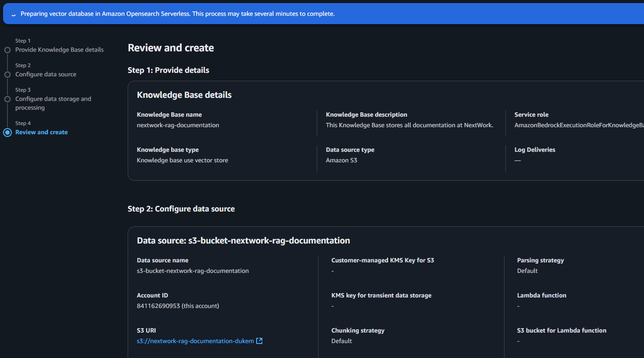Click the Knowledge Base description text
The image size is (644, 358).
pos(409,125)
